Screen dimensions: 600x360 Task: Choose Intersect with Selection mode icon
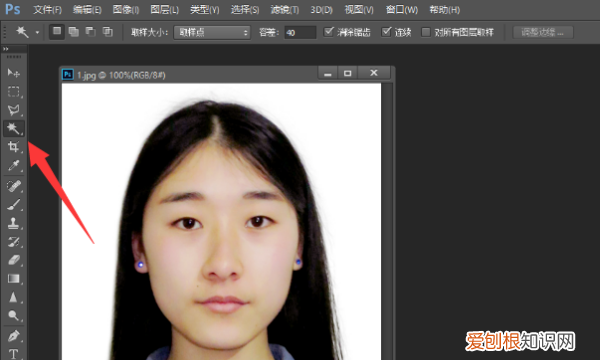[108, 32]
